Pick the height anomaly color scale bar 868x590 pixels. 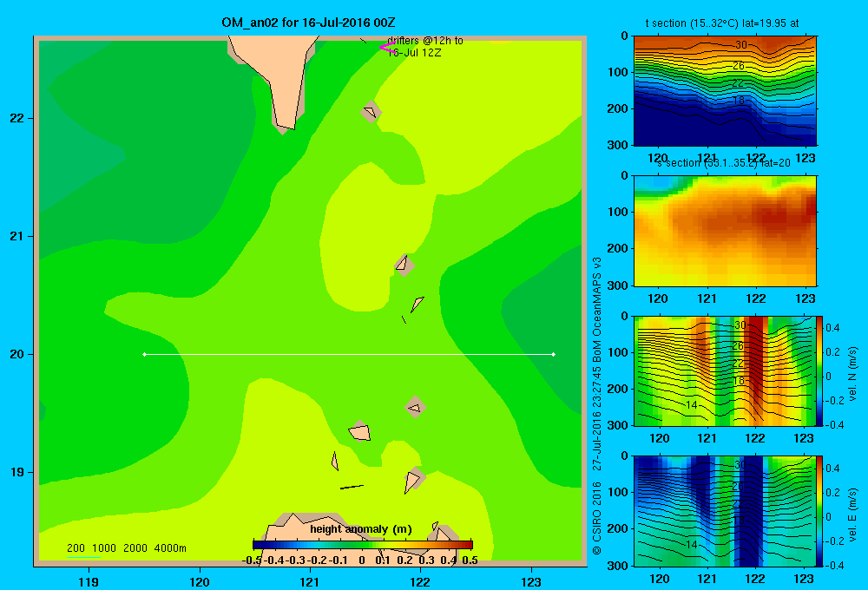point(363,545)
